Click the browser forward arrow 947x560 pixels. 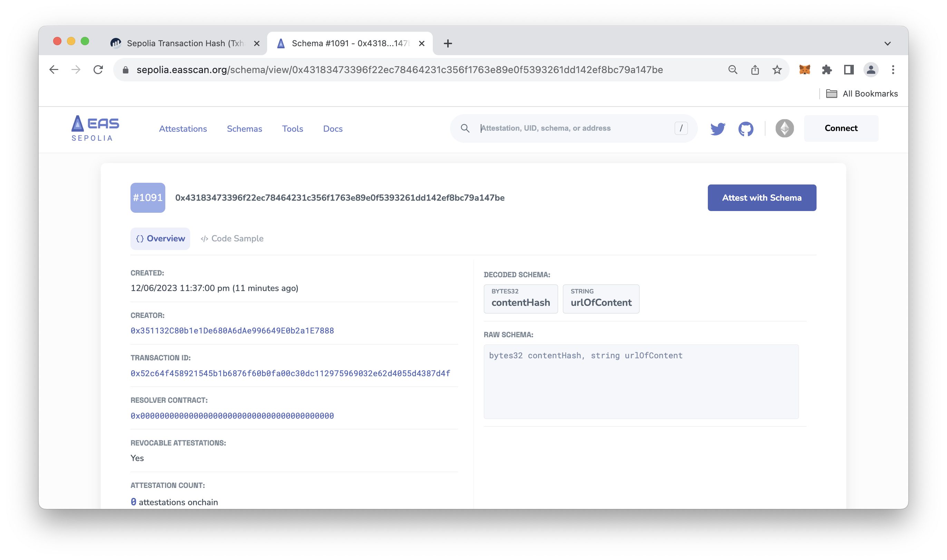pos(76,70)
